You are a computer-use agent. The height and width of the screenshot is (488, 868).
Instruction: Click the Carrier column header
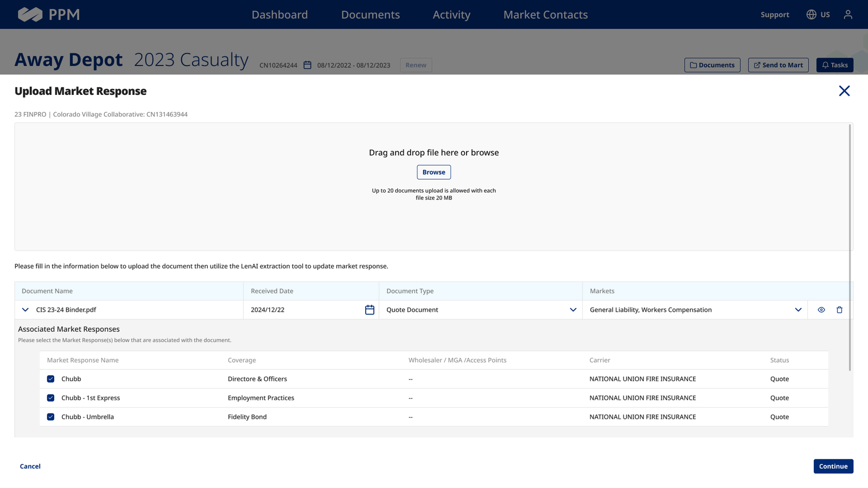pos(600,360)
